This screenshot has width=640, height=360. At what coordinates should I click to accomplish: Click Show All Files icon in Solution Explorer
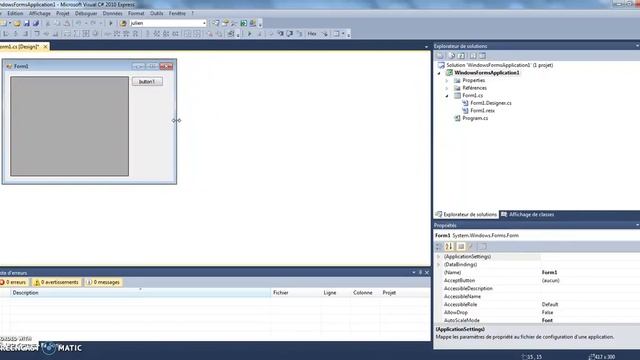pyautogui.click(x=451, y=56)
